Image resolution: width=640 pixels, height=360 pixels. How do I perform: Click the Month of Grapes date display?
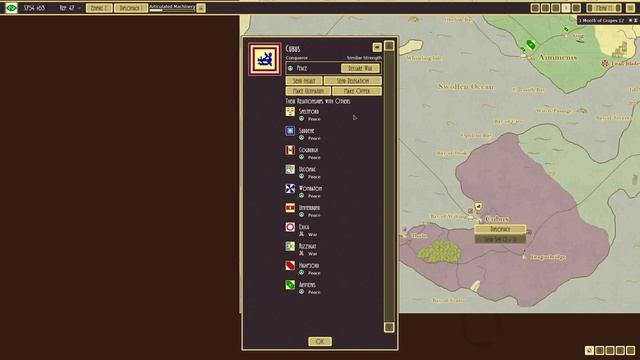(x=601, y=20)
